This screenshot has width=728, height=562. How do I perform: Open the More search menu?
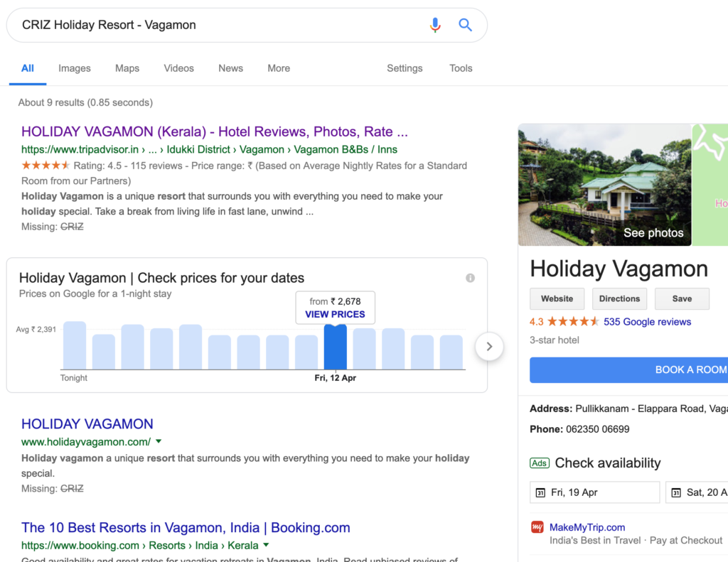[x=279, y=68]
